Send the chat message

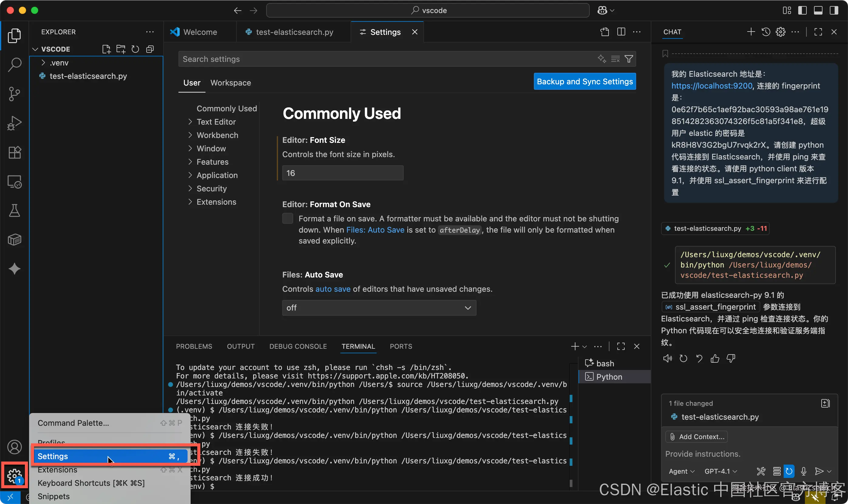coord(819,471)
